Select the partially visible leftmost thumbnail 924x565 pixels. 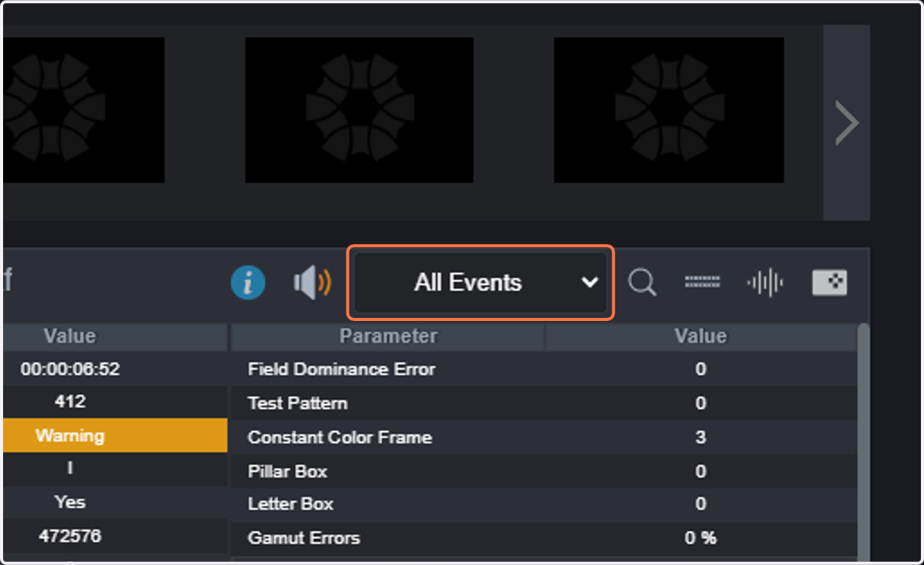click(x=83, y=110)
